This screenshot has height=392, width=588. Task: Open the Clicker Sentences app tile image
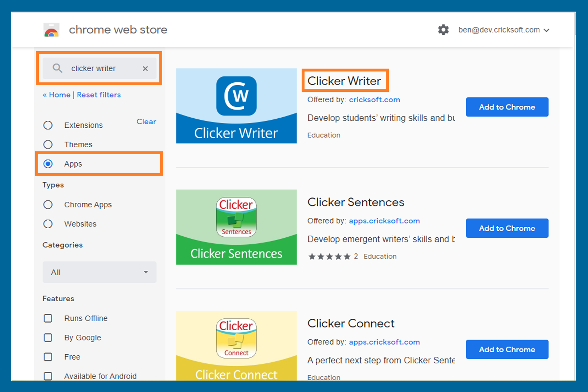point(236,227)
